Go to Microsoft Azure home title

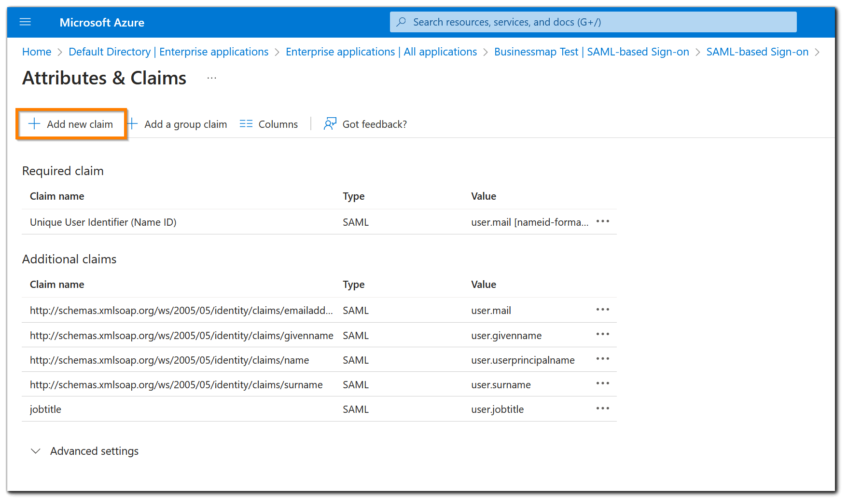pos(102,23)
